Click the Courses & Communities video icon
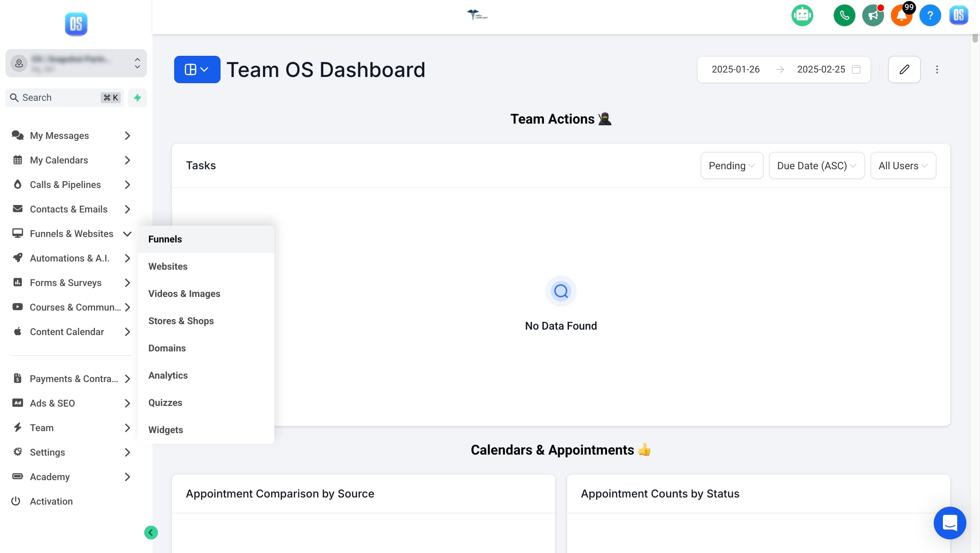The image size is (980, 553). click(17, 307)
